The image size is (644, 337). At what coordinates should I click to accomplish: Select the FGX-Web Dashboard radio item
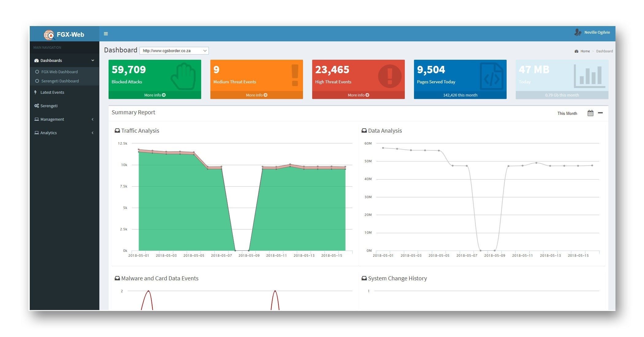[37, 72]
